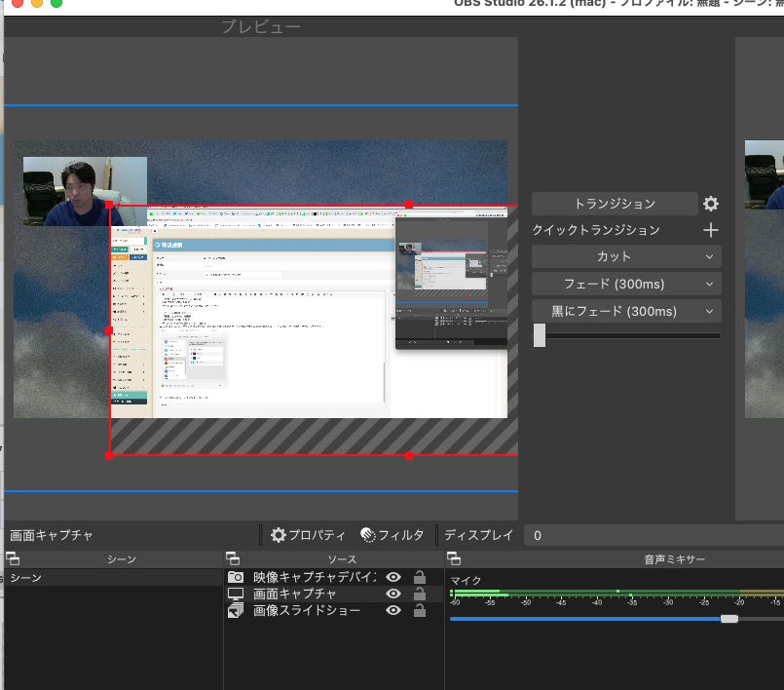
Task: Click the マイク volume slider handle
Action: coord(728,619)
